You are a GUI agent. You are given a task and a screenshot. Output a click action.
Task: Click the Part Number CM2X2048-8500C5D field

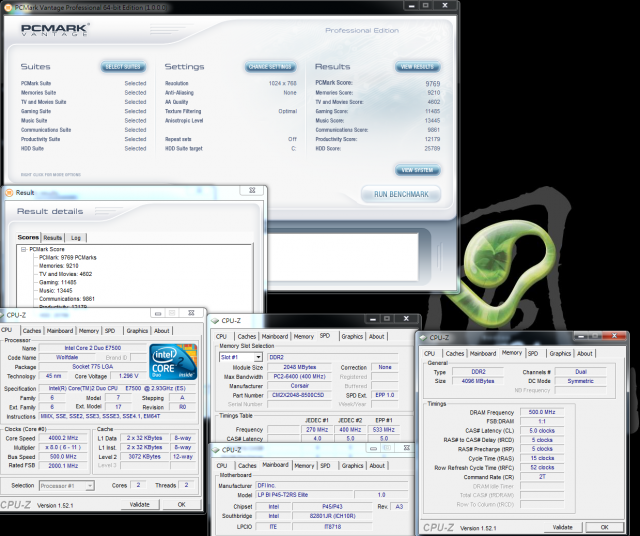click(x=298, y=395)
